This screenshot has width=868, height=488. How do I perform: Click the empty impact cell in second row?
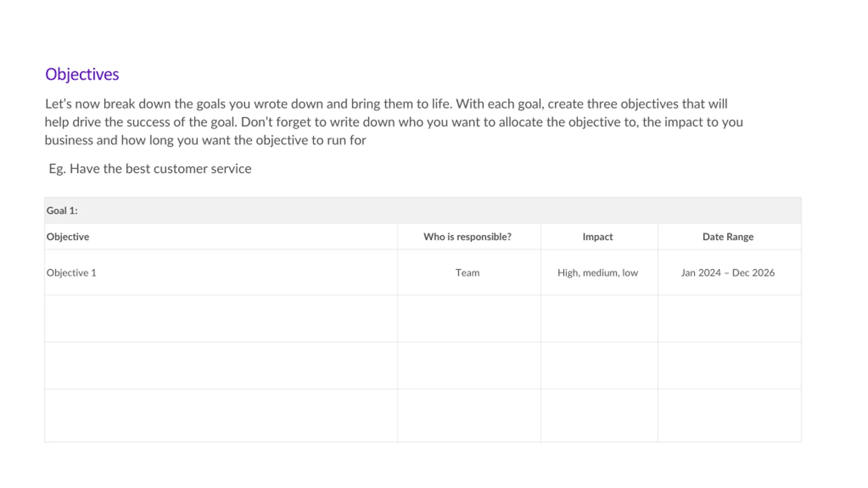599,318
